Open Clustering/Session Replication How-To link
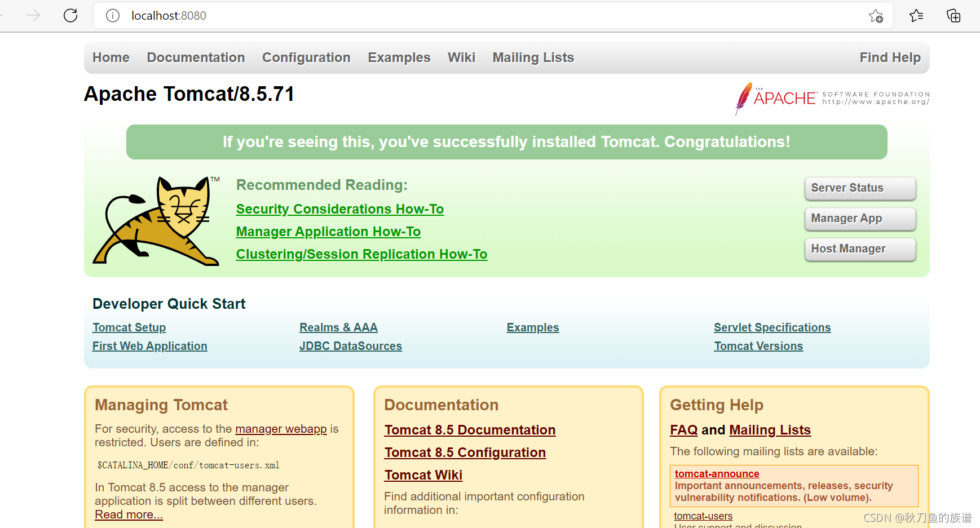This screenshot has height=528, width=980. tap(361, 254)
